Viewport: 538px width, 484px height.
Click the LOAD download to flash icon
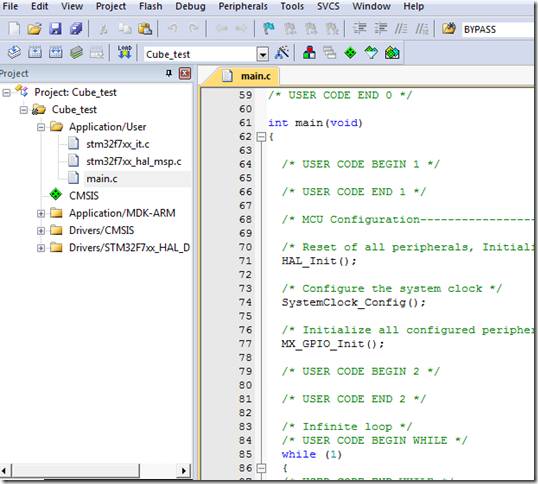coord(124,52)
